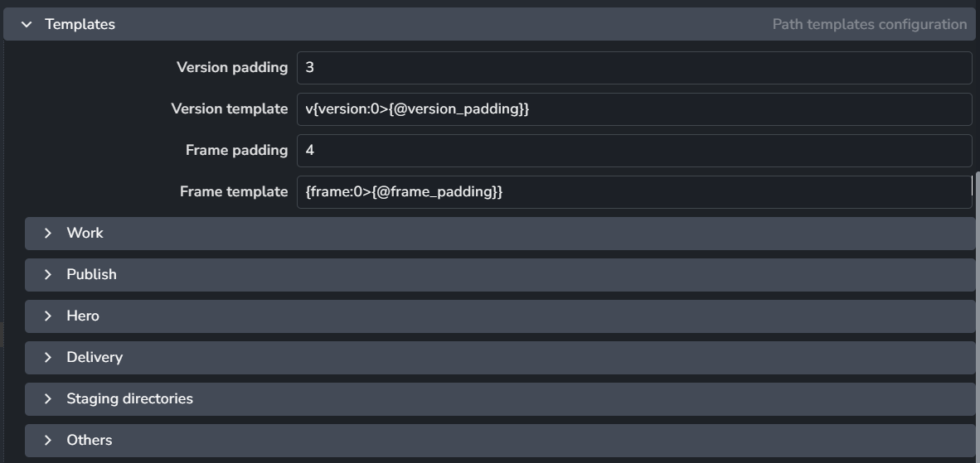Click the Publish section label

(x=91, y=275)
